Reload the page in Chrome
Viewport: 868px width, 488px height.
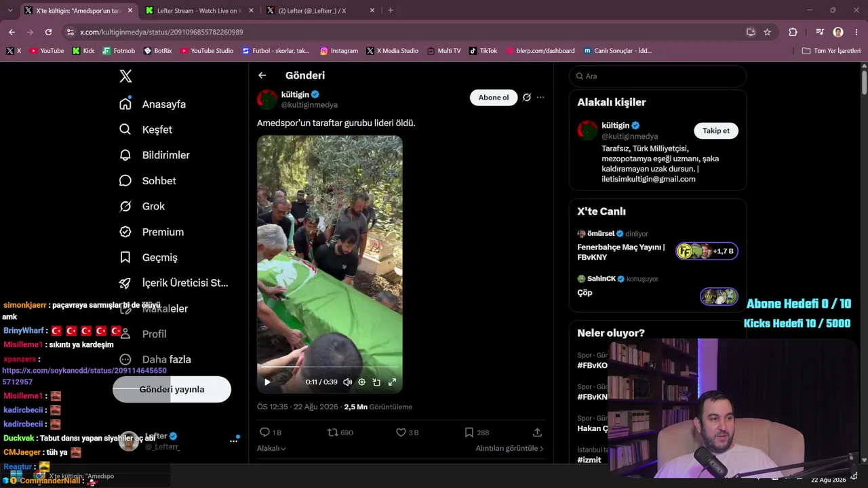pos(48,32)
